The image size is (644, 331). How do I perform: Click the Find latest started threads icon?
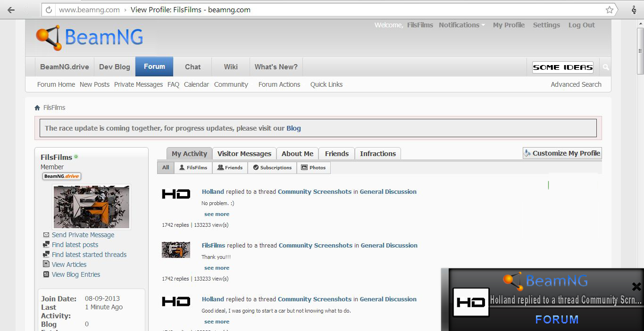click(x=46, y=255)
